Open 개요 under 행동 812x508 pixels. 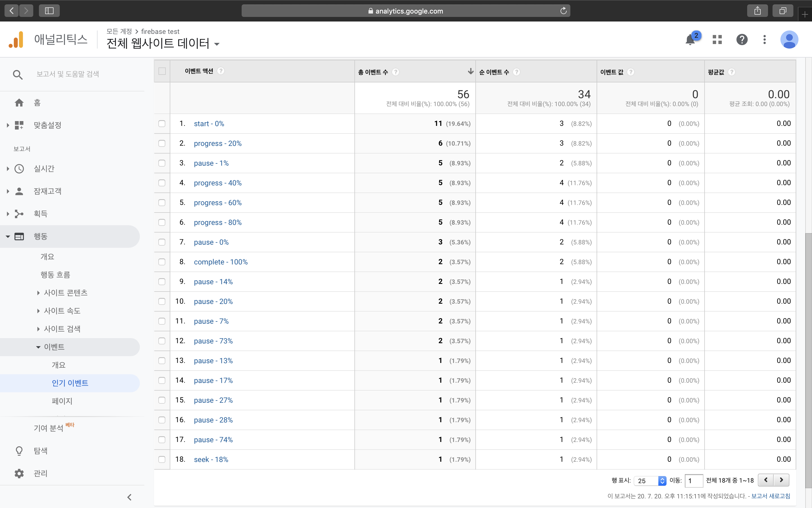pos(47,257)
